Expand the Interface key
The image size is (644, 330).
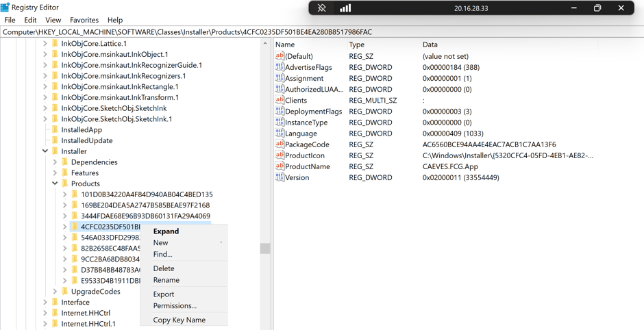pyautogui.click(x=45, y=302)
